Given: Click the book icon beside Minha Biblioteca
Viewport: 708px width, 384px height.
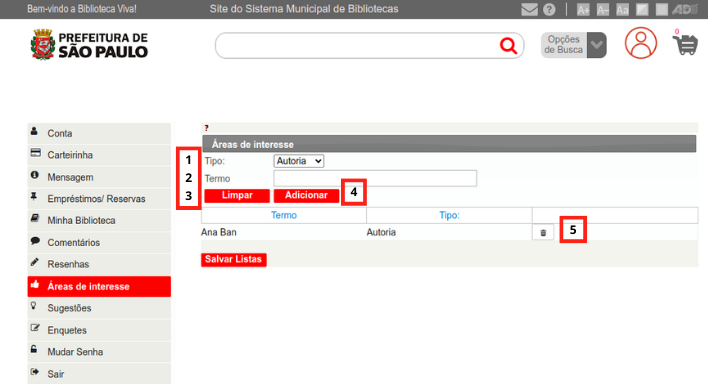Looking at the screenshot, I should tap(35, 219).
